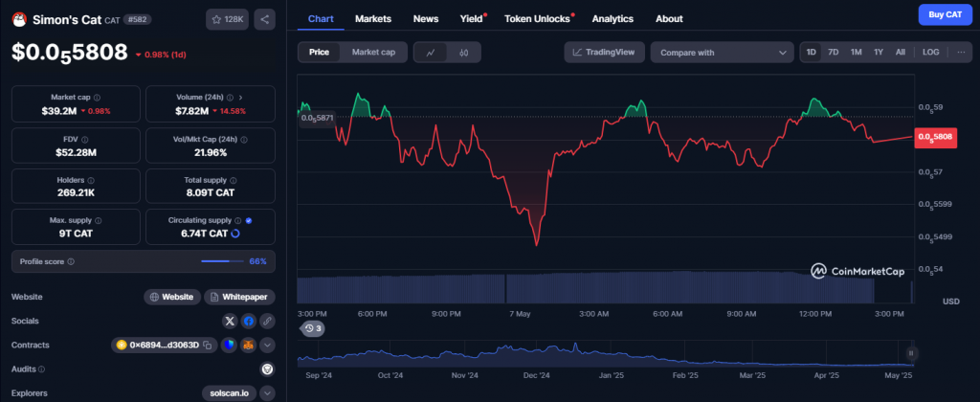Click the Audits info icon

(x=42, y=369)
